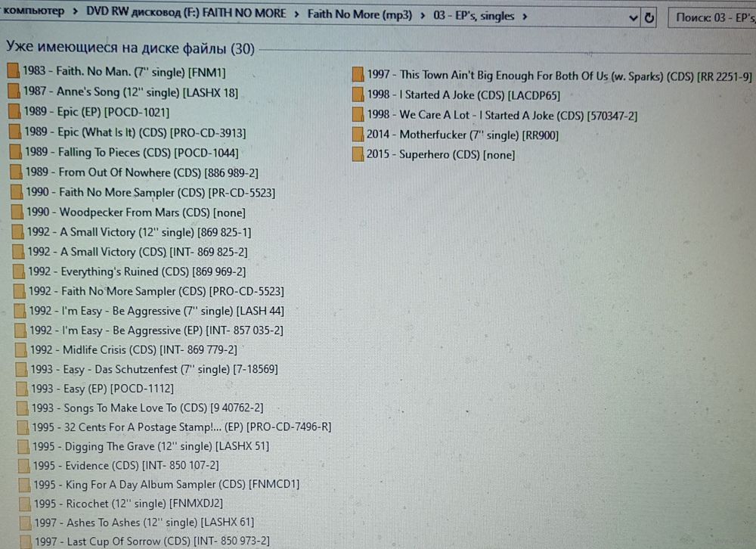Click folder icon for 1992 Faith No More Sampler
The height and width of the screenshot is (549, 756).
(19, 291)
